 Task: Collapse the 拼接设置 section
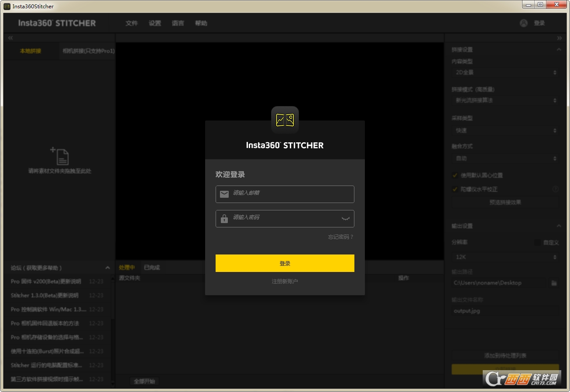pos(559,50)
